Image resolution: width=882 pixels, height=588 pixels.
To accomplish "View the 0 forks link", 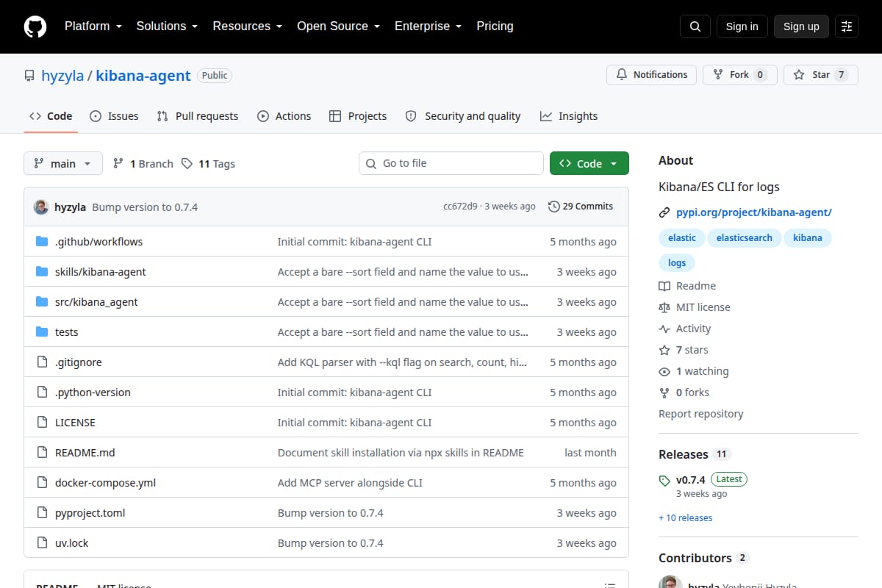I will (x=684, y=392).
